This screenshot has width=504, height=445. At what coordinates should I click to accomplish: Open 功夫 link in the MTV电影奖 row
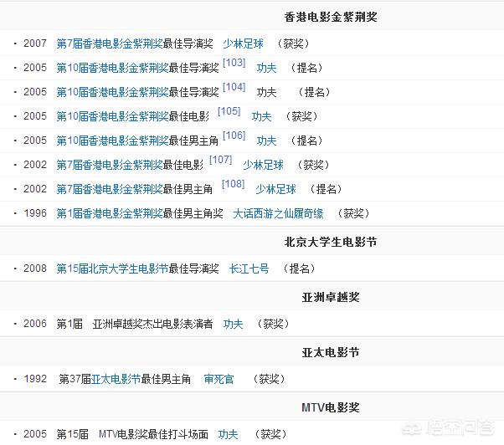coord(229,434)
